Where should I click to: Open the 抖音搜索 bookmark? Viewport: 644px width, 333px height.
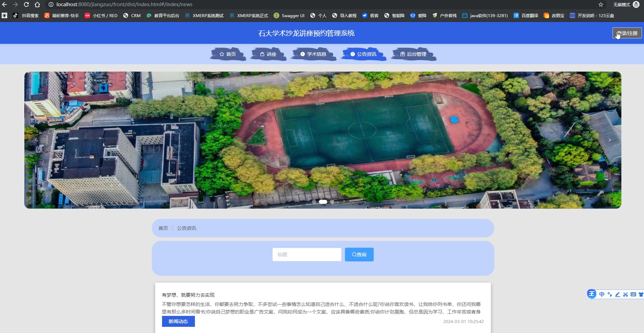click(26, 15)
